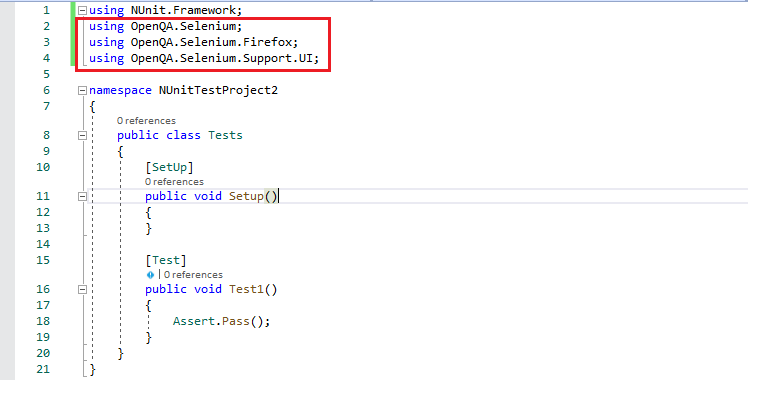This screenshot has height=404, width=768.
Task: Click the Tests class name
Action: tap(225, 135)
